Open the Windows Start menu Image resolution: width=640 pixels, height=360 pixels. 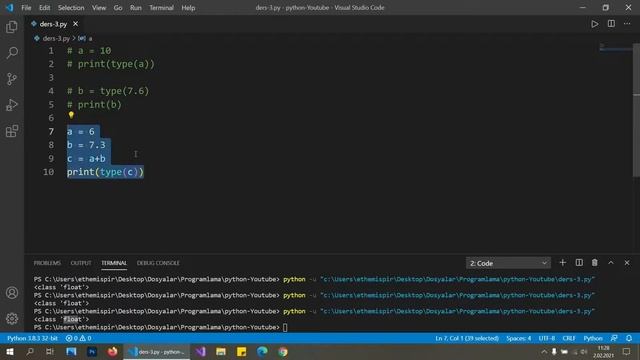[x=10, y=351]
